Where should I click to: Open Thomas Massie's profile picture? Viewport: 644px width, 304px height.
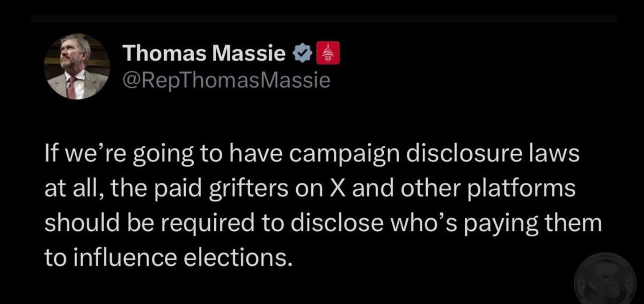coord(76,67)
